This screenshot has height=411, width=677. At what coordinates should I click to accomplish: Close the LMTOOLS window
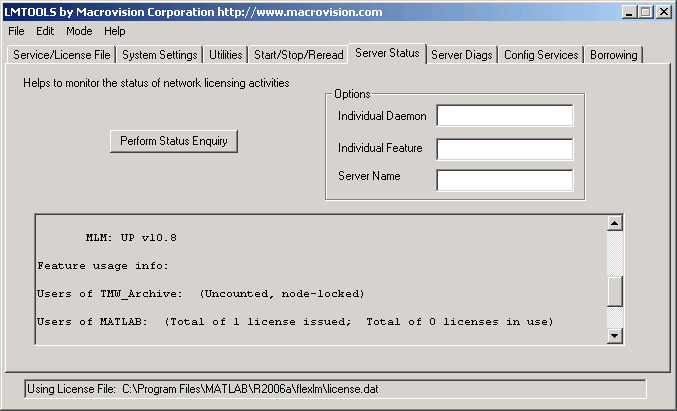coord(664,12)
